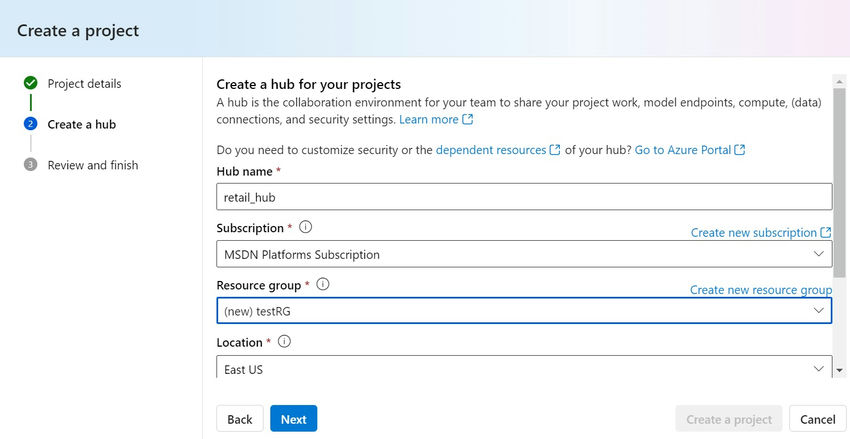Image resolution: width=850 pixels, height=439 pixels.
Task: Click the scrollbar up arrow
Action: point(840,81)
